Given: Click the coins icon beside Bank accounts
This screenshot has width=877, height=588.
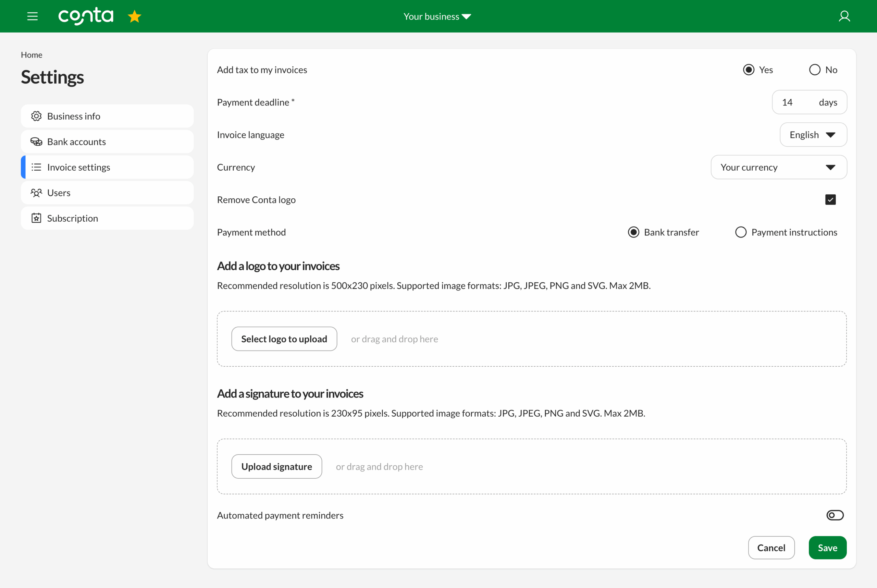Looking at the screenshot, I should tap(36, 142).
